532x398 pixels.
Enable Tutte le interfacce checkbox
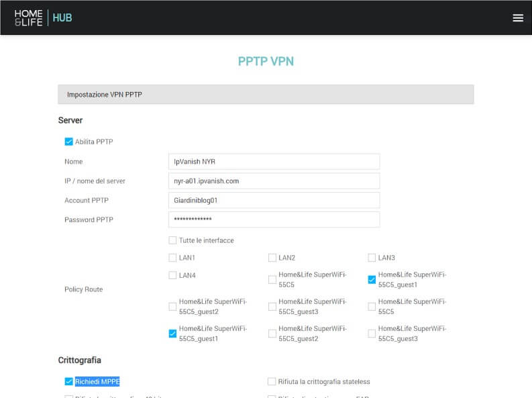click(x=172, y=240)
